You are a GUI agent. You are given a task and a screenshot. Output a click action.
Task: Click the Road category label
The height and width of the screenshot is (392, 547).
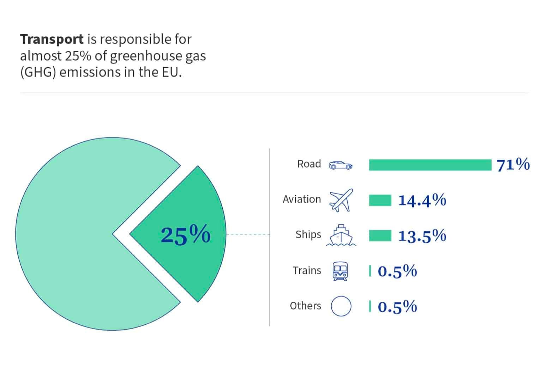click(309, 164)
